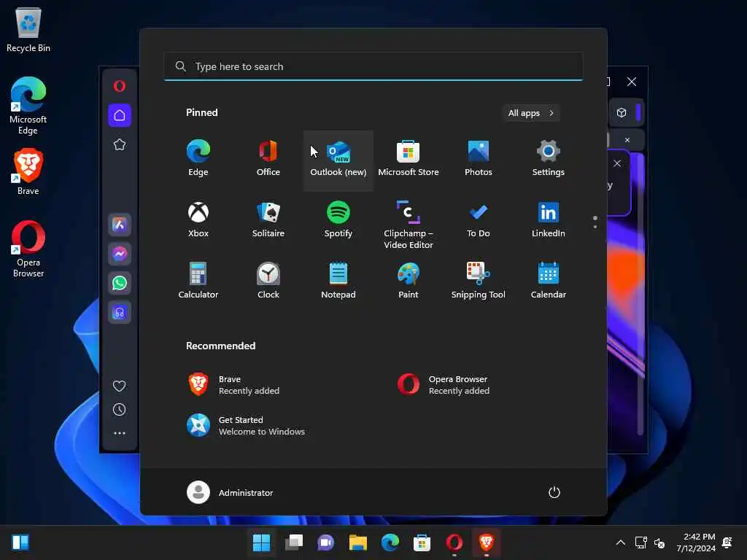Select Opera Browser desktop shortcut
Image resolution: width=747 pixels, height=560 pixels.
pyautogui.click(x=28, y=249)
